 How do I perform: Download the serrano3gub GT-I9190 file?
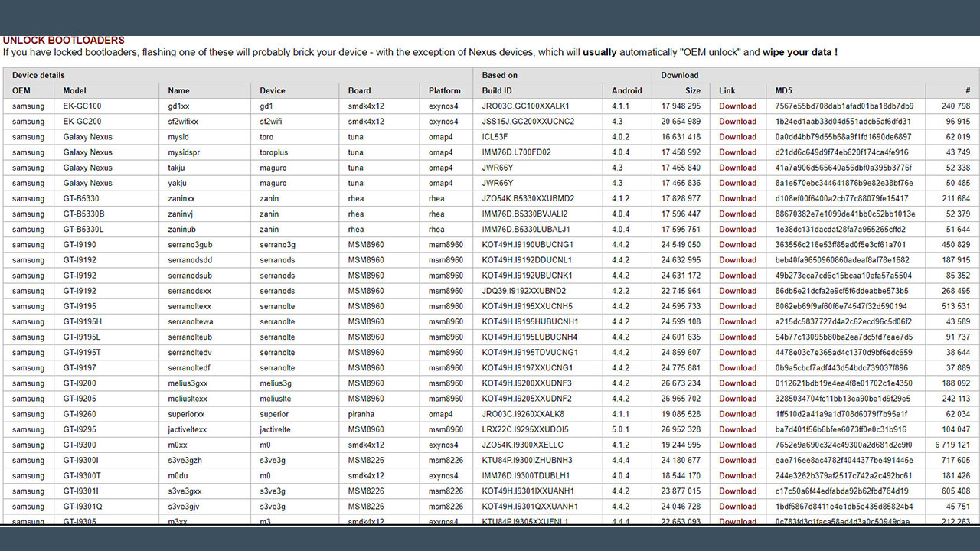[737, 245]
